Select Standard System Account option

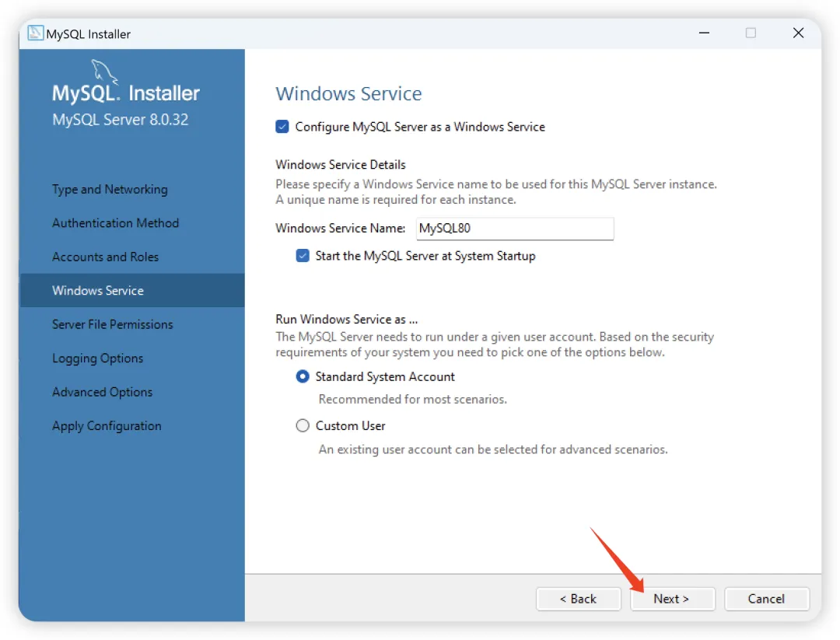pos(303,376)
